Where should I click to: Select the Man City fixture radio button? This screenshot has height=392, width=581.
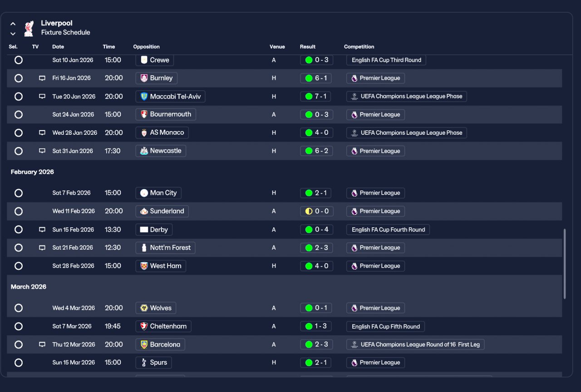coord(19,193)
